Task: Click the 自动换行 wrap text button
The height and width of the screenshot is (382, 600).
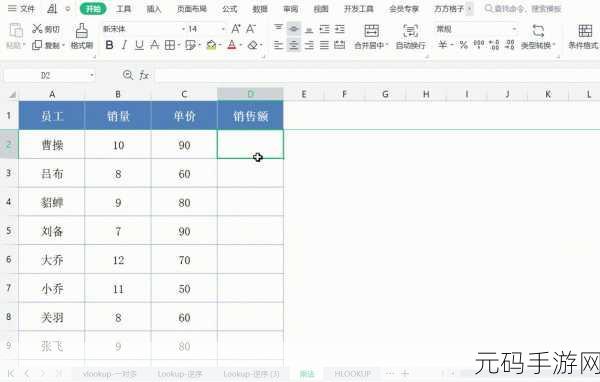Action: 411,36
